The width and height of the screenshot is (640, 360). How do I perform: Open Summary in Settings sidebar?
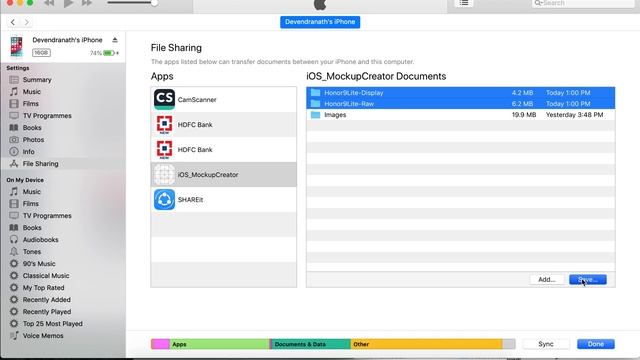click(37, 80)
